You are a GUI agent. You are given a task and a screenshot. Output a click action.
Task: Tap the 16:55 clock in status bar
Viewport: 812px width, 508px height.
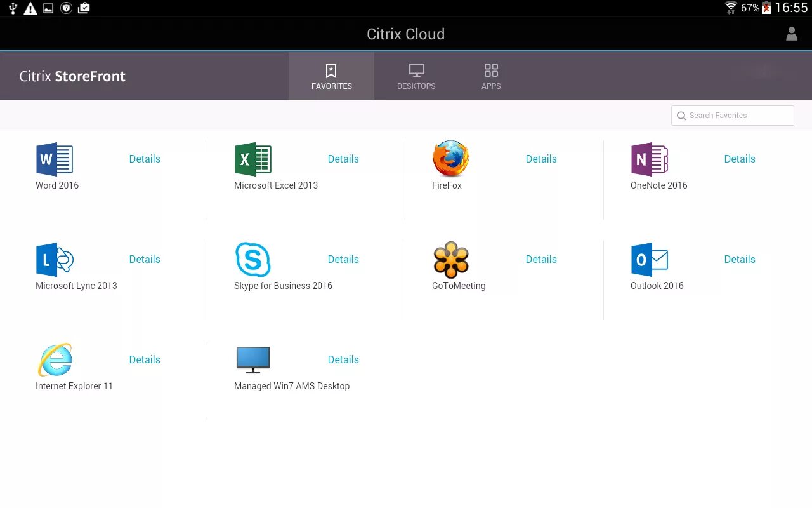[x=791, y=8]
